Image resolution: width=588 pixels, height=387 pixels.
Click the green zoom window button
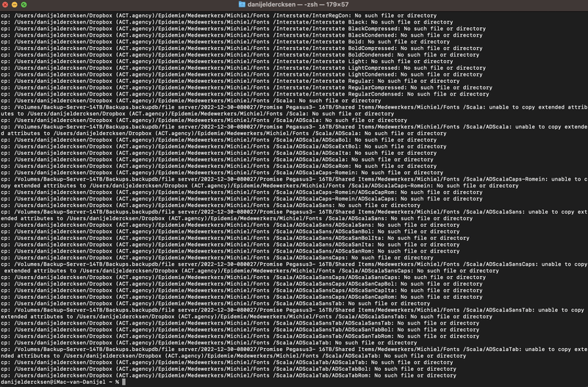coord(24,4)
